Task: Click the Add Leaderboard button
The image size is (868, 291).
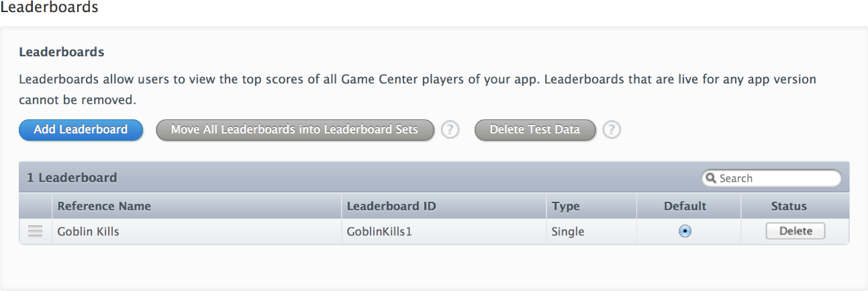Action: 81,129
